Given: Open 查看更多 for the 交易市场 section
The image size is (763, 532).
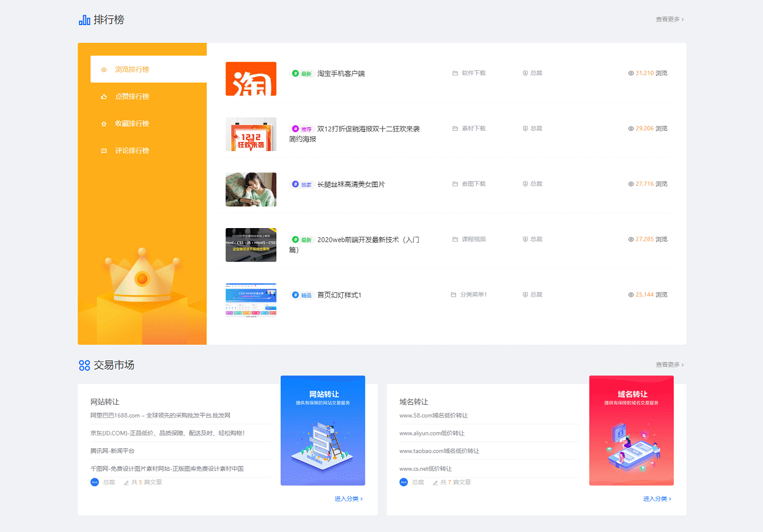Looking at the screenshot, I should 669,364.
